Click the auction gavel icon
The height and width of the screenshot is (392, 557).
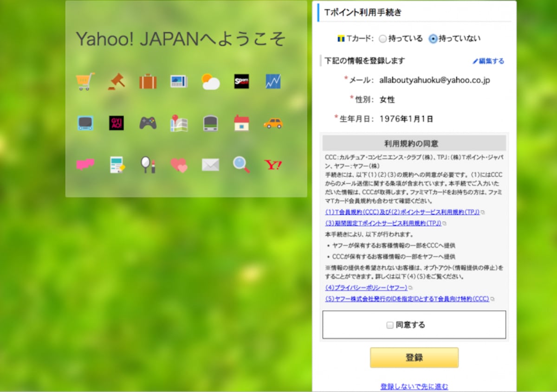[x=117, y=81]
